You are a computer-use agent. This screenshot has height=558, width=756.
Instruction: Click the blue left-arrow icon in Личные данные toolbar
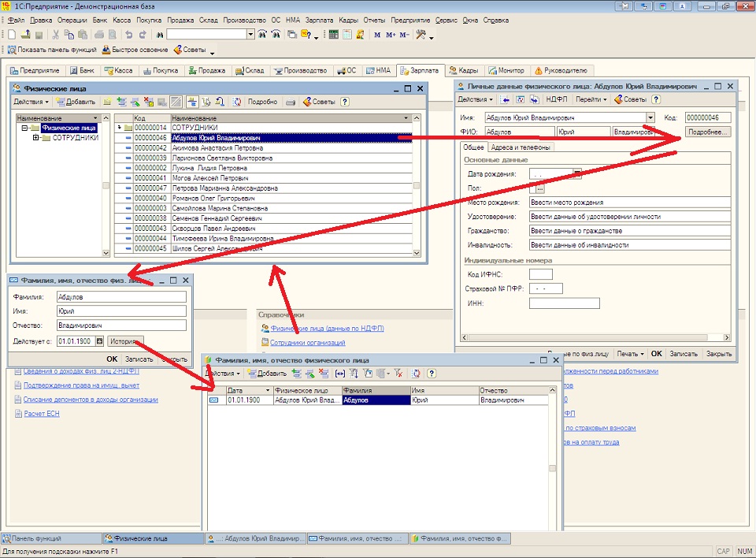[x=506, y=99]
